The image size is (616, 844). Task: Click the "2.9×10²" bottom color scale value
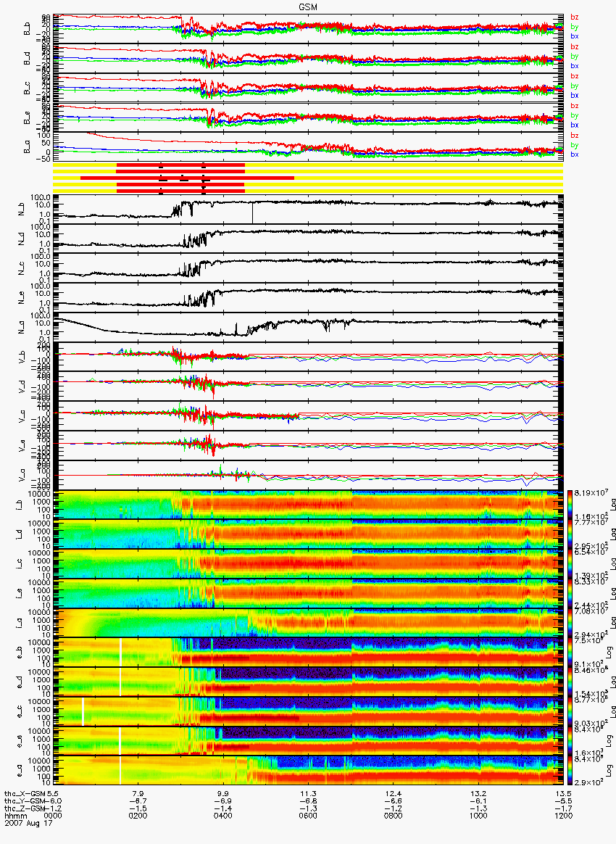click(x=590, y=781)
